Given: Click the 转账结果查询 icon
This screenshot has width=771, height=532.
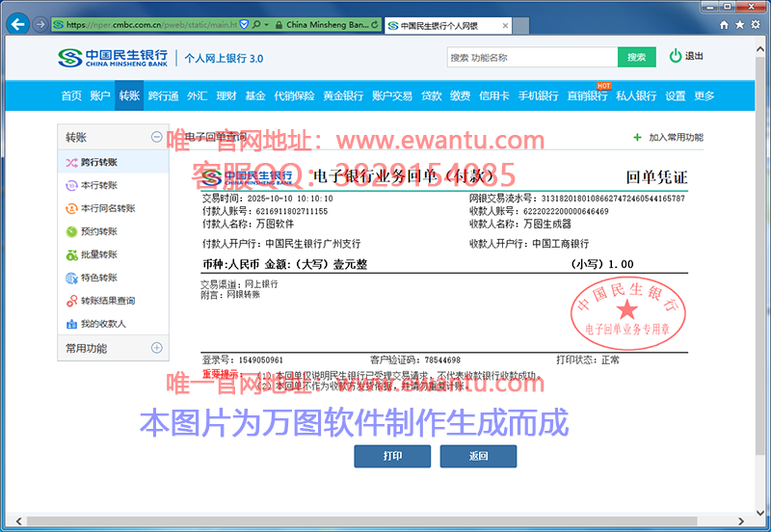Looking at the screenshot, I should coord(71,301).
